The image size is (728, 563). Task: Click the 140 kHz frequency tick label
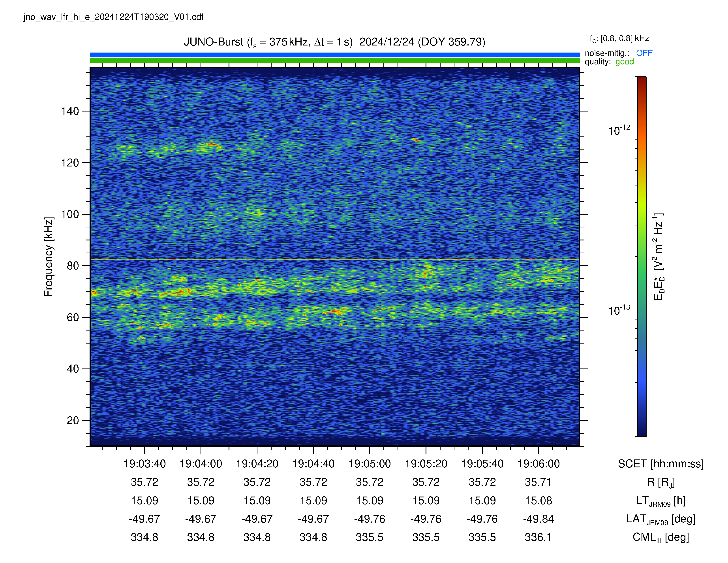coord(70,111)
